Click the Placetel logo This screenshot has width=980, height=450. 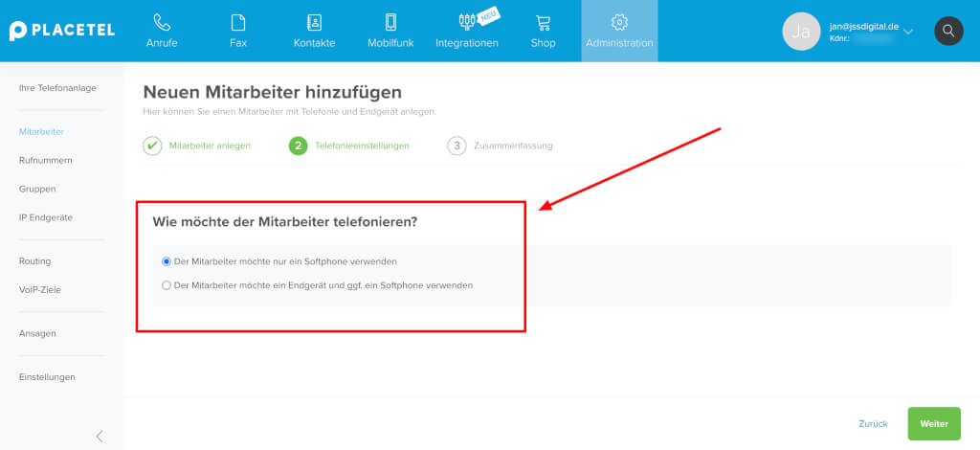point(62,31)
